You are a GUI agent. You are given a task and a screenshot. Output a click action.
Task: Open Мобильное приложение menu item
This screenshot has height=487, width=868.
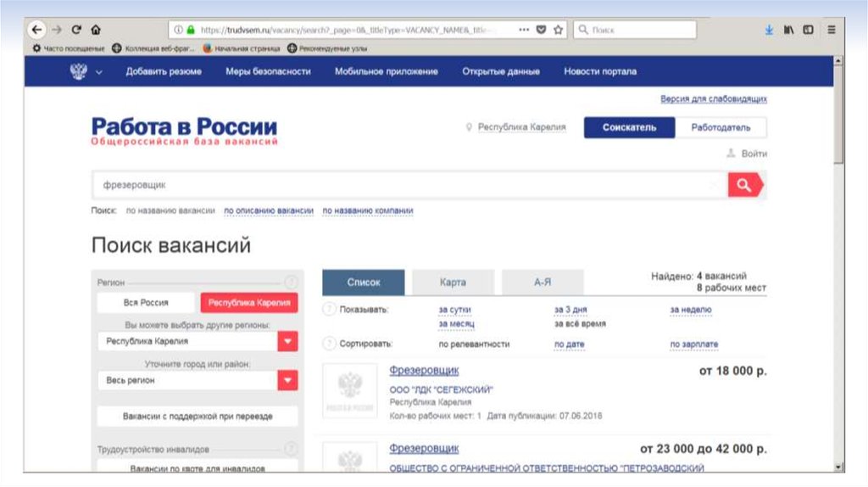(x=387, y=71)
